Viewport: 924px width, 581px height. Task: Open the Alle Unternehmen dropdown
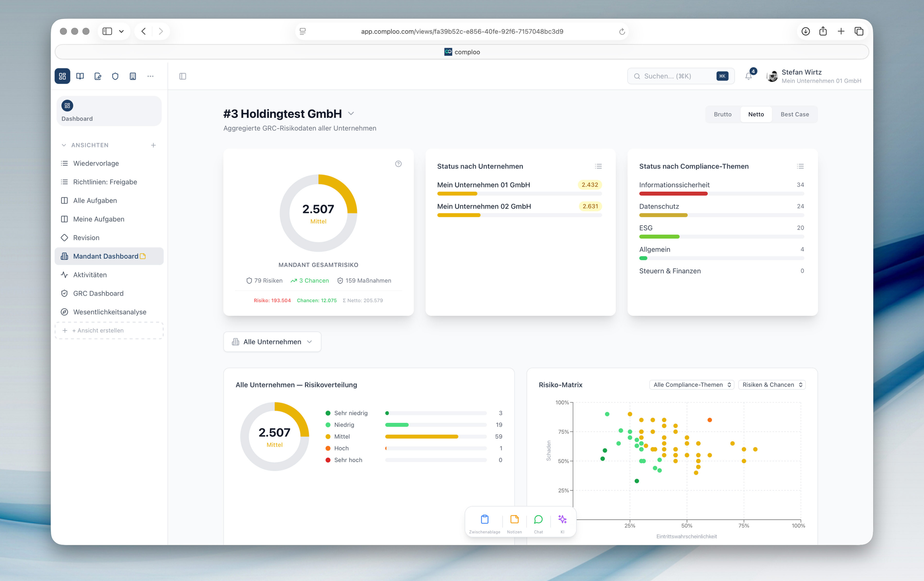coord(272,342)
